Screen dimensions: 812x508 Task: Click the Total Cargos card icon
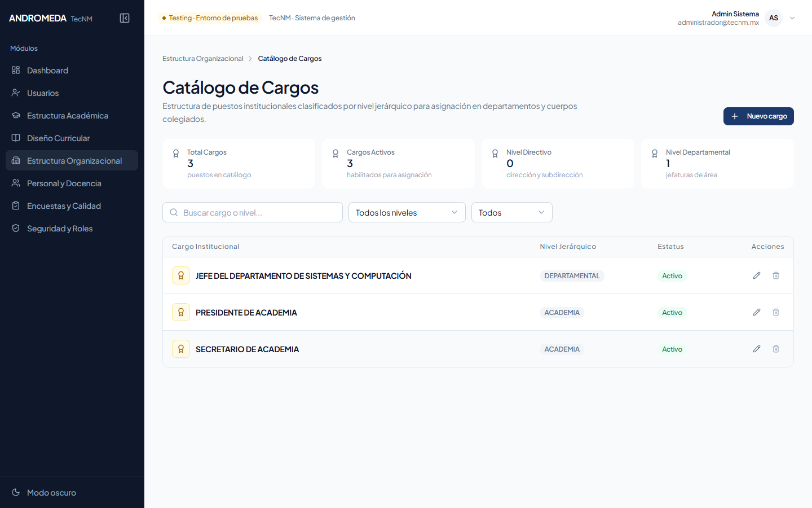tap(176, 154)
